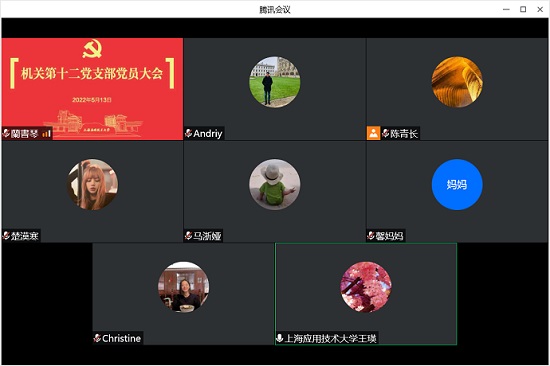Viewport: 550px width, 366px height.
Task: Click the muted mic icon next to Christine
Action: coord(97,338)
